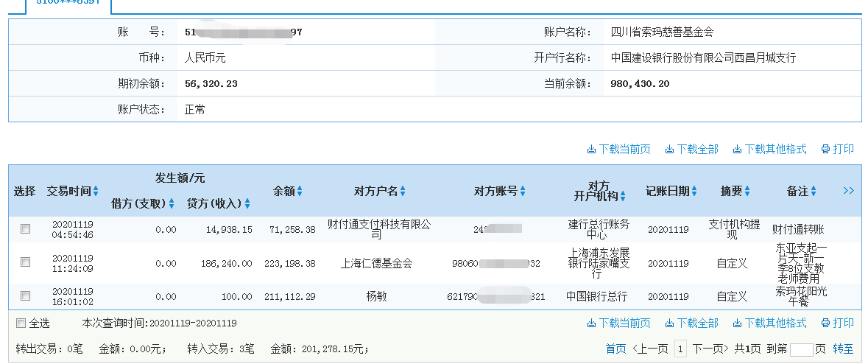
Task: Click the top download all icon
Action: (669, 149)
